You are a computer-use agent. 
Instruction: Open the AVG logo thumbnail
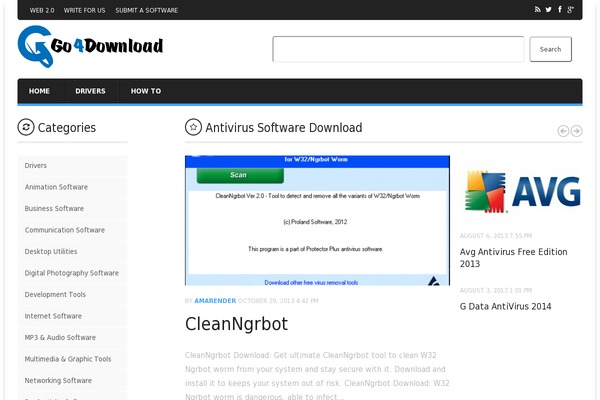point(522,191)
